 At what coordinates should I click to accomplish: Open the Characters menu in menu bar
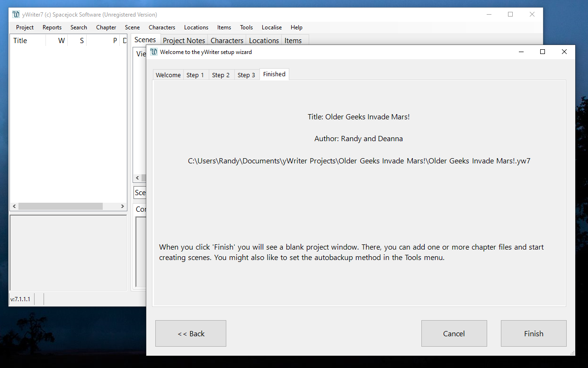pos(162,27)
